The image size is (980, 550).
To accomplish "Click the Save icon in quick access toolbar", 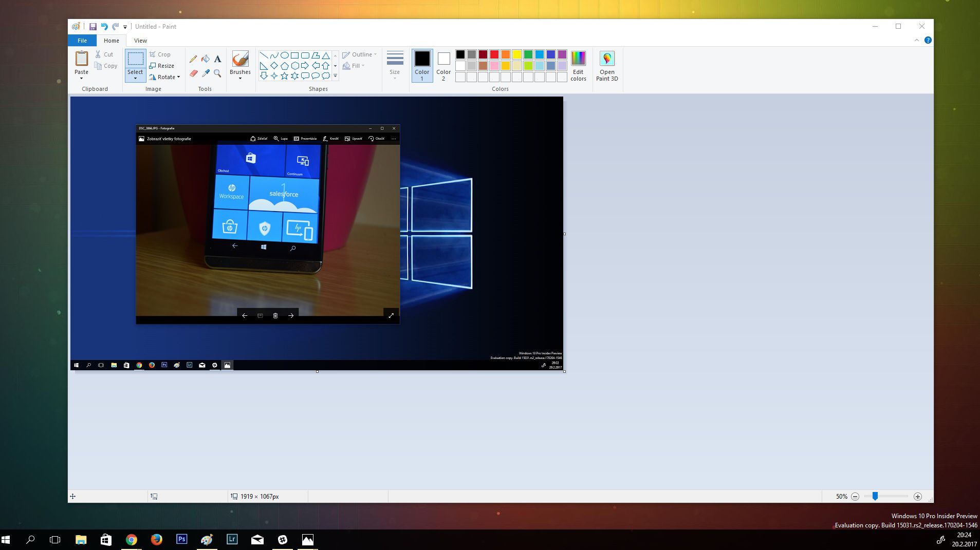I will tap(93, 27).
